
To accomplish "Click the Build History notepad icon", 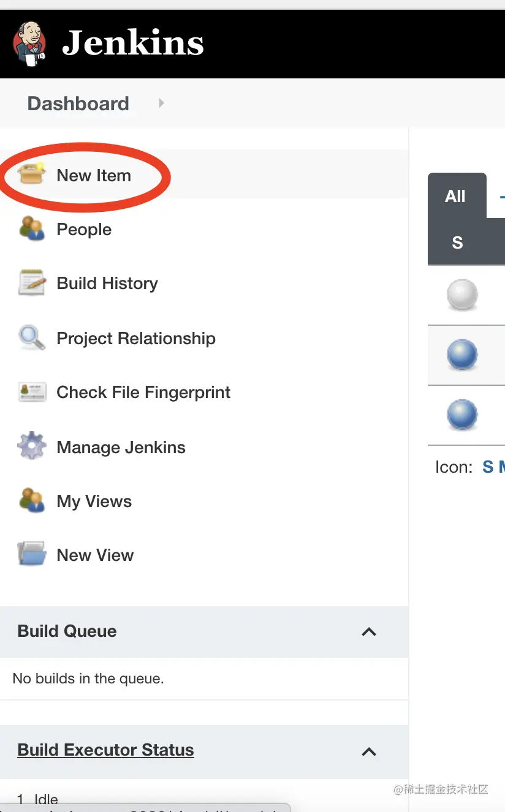I will [32, 283].
